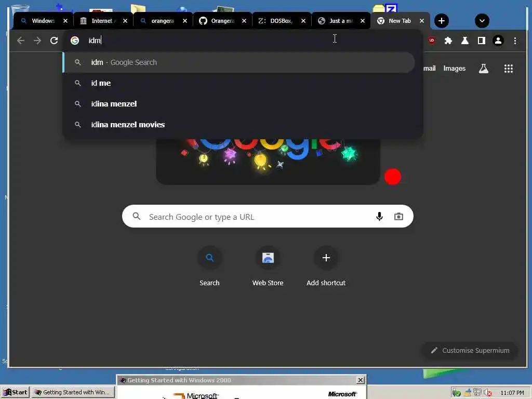Select the 'id me' suggestion
The width and height of the screenshot is (532, 399).
(239, 83)
